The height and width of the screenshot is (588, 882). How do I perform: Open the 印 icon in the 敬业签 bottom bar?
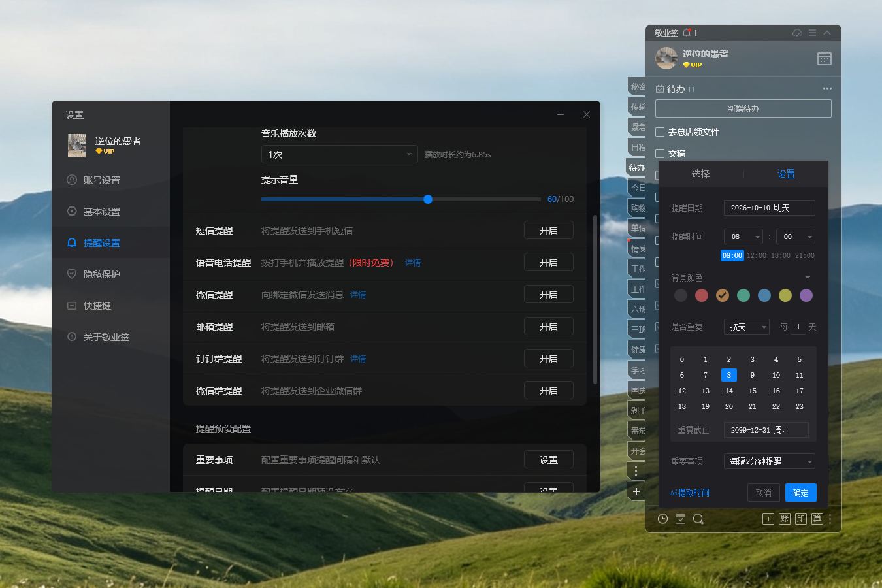pyautogui.click(x=801, y=519)
